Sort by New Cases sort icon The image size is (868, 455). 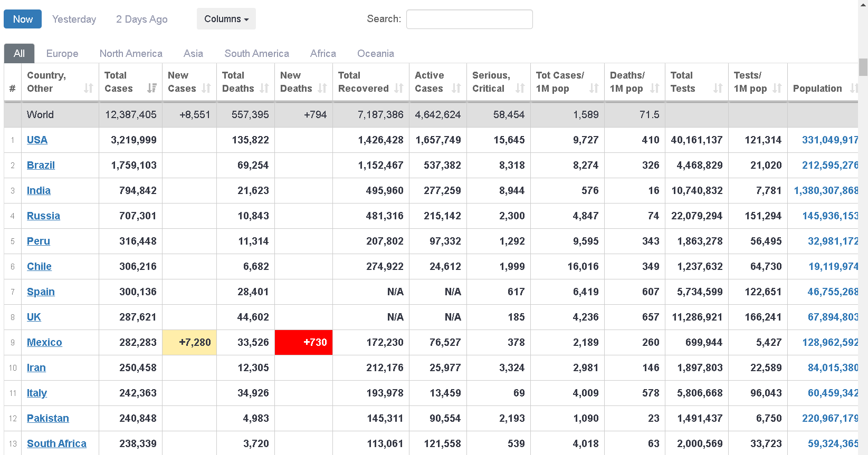tap(206, 88)
